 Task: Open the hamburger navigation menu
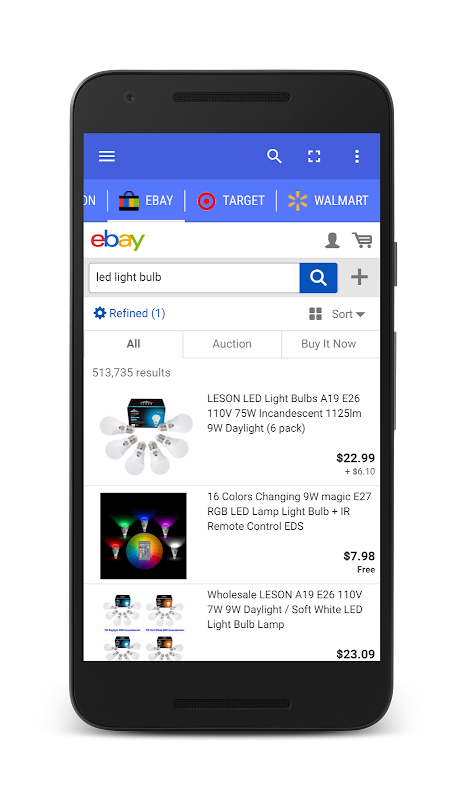(107, 156)
